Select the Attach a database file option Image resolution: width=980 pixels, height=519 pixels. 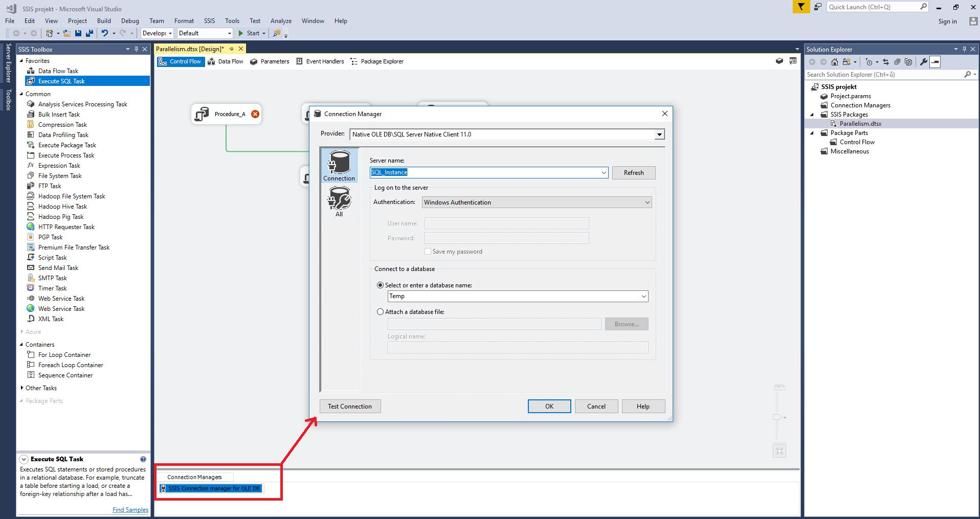point(380,312)
